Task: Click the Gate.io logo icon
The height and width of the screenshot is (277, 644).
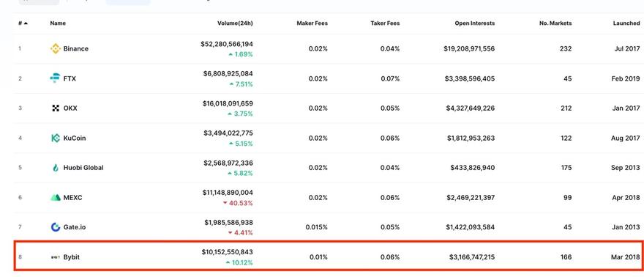Action: pyautogui.click(x=56, y=227)
